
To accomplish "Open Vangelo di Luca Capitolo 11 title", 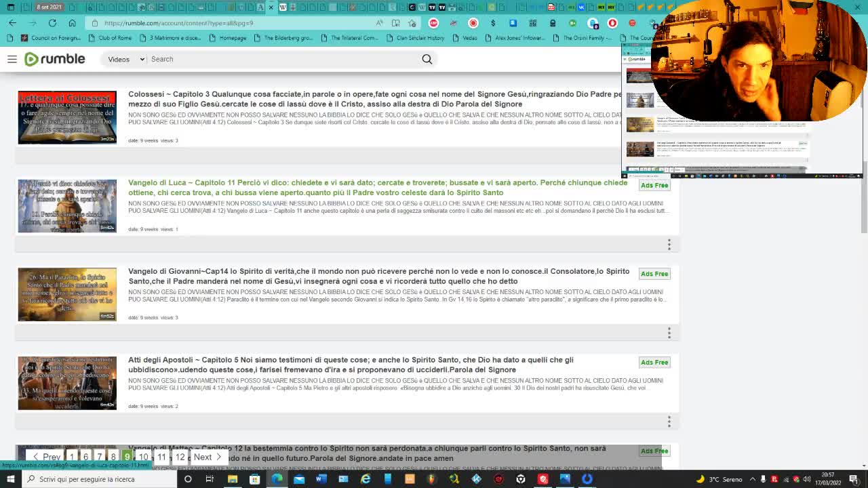I will [378, 188].
